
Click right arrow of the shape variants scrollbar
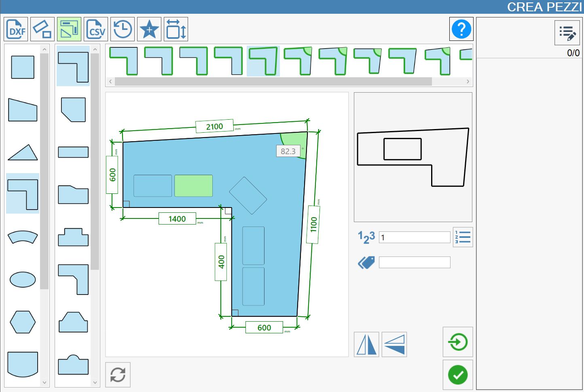(468, 81)
